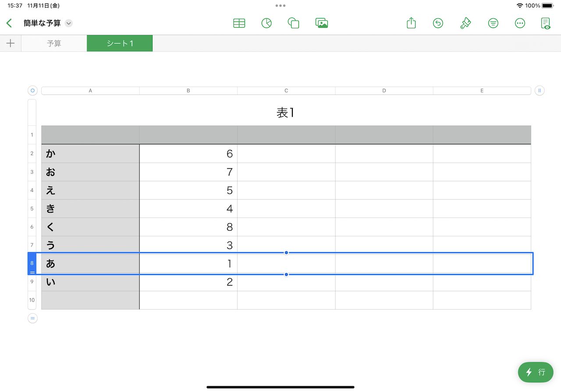The width and height of the screenshot is (561, 392).
Task: Select cell with value 7
Action: click(188, 172)
